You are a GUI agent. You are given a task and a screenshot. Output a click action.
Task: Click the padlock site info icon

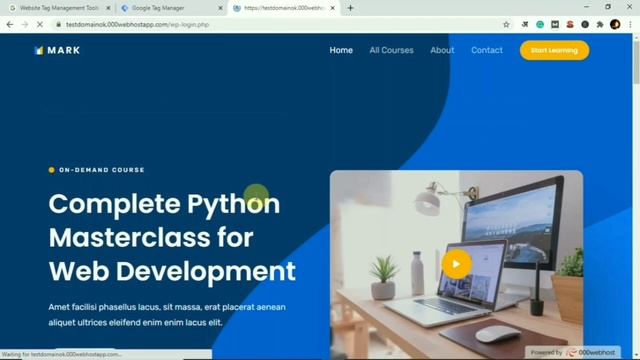[x=58, y=24]
